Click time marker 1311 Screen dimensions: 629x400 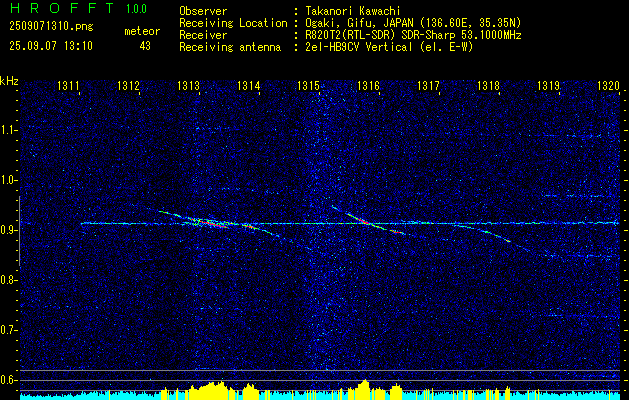point(68,85)
